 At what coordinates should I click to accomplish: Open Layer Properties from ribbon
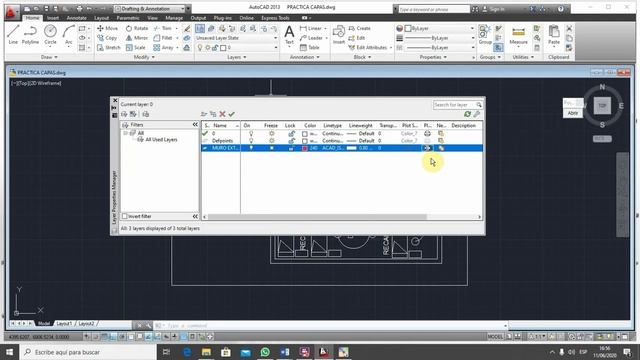[200, 28]
